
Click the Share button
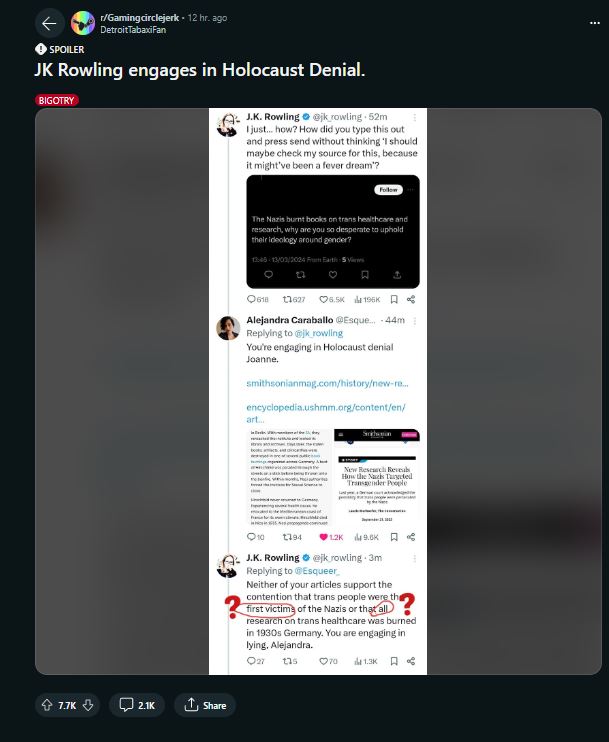[205, 705]
